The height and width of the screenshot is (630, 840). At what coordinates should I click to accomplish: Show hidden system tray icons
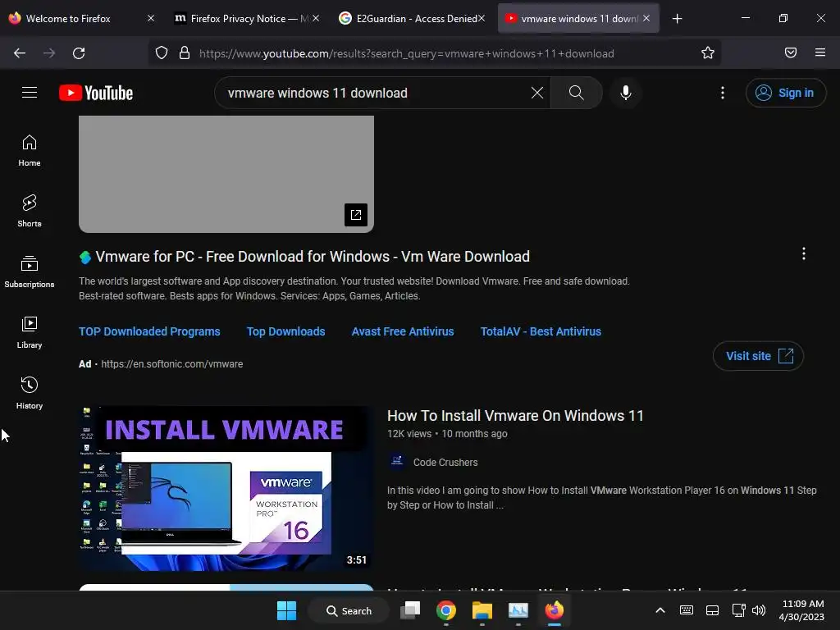pyautogui.click(x=660, y=610)
